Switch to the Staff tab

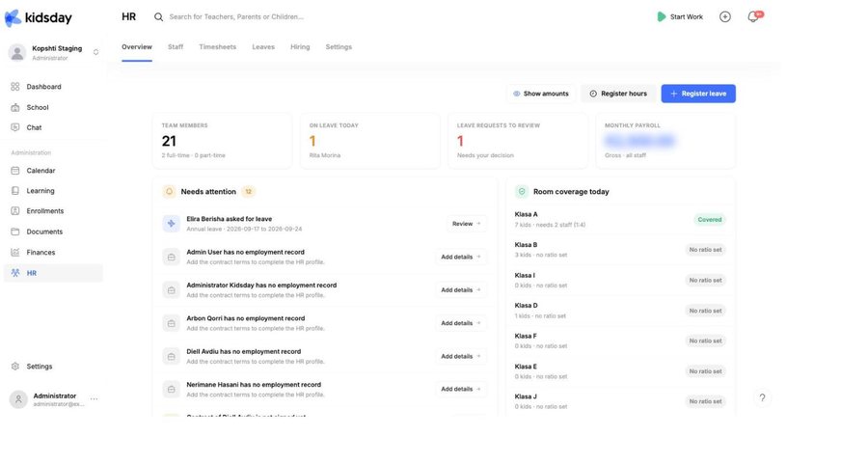click(x=176, y=47)
